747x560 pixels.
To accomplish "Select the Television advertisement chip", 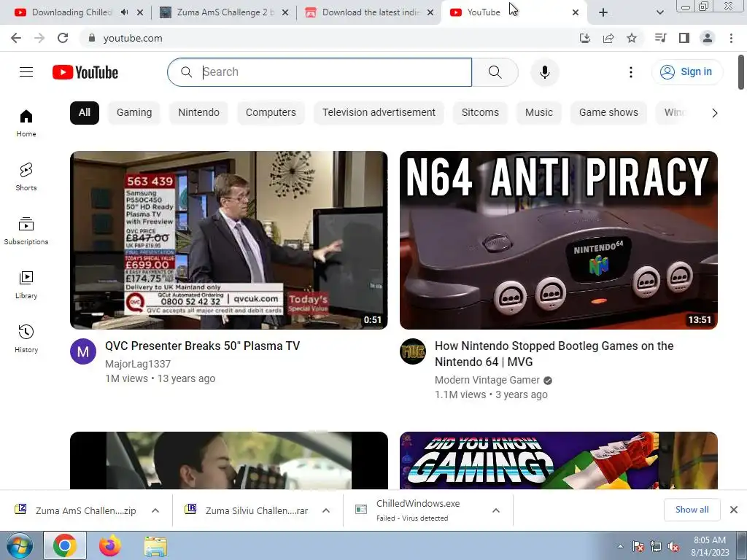I will [379, 113].
